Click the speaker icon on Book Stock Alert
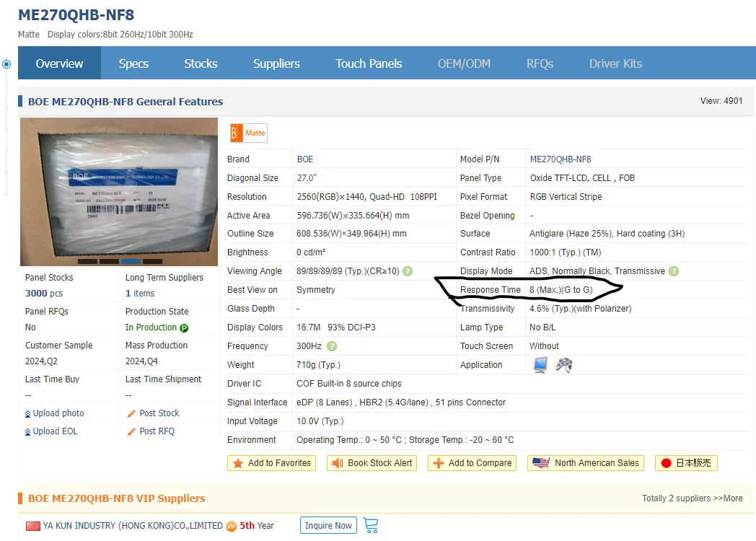This screenshot has height=541, width=756. tap(338, 462)
